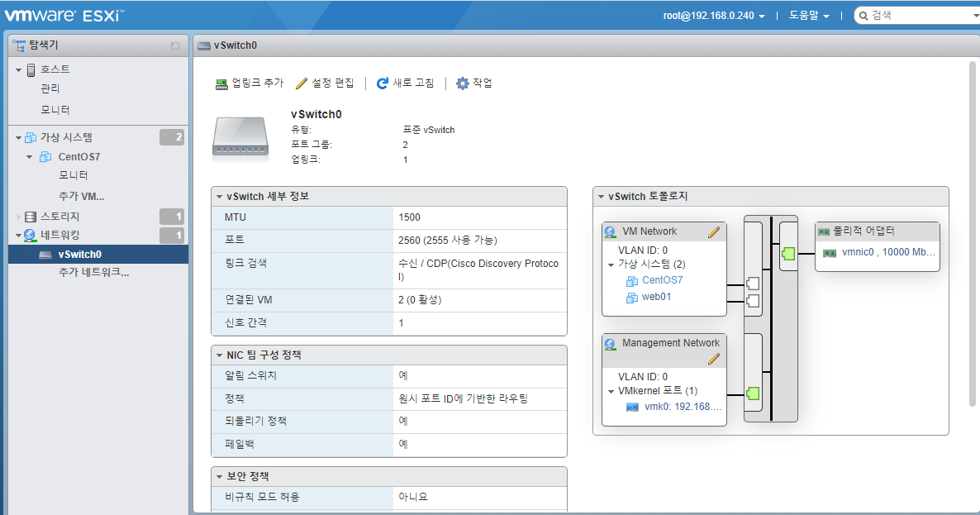Click the VM Network globe icon
The height and width of the screenshot is (515, 980).
(610, 232)
